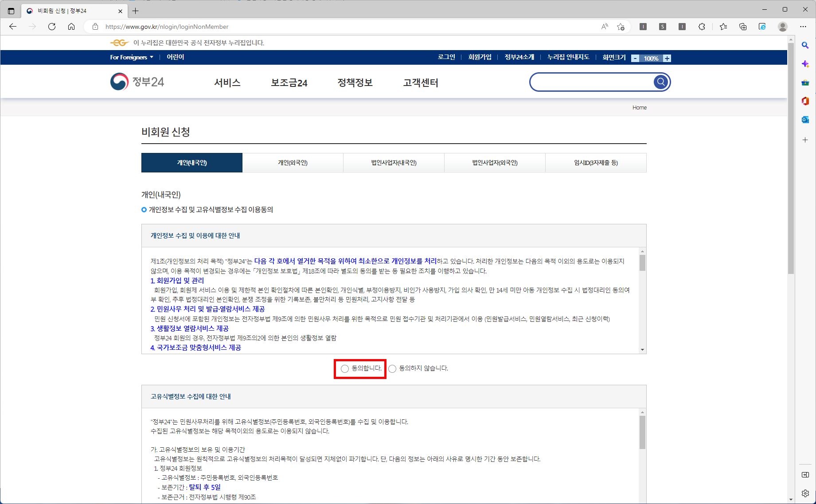
Task: Click 3. 생활정보 열람서비스 제공 heading
Action: click(190, 328)
